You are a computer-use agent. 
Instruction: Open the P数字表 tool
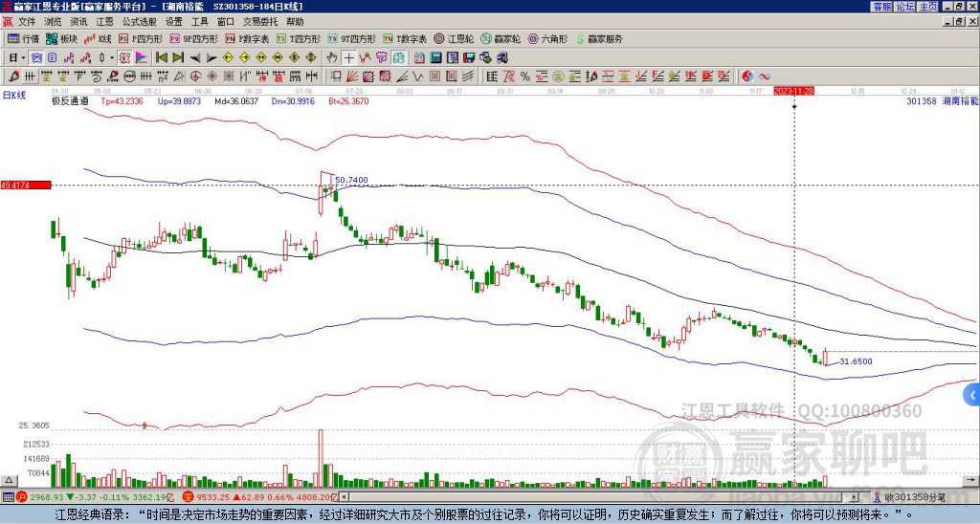(x=248, y=38)
